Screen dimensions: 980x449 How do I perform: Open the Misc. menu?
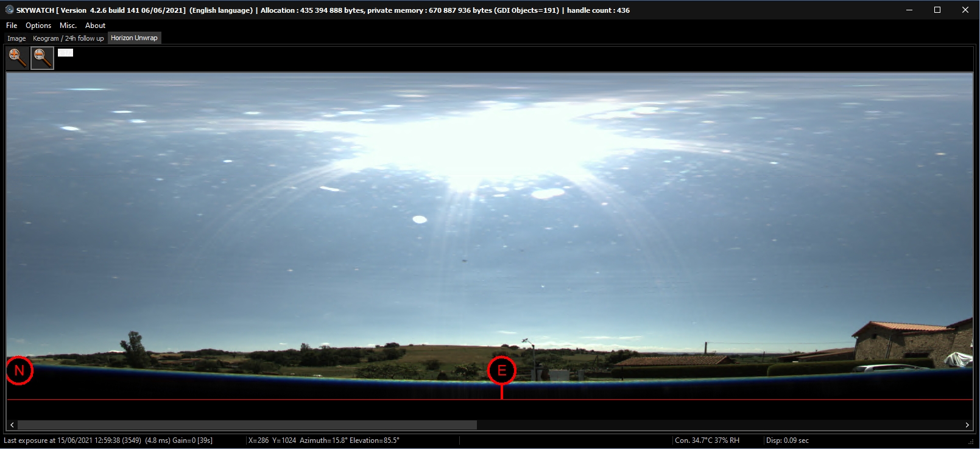68,26
